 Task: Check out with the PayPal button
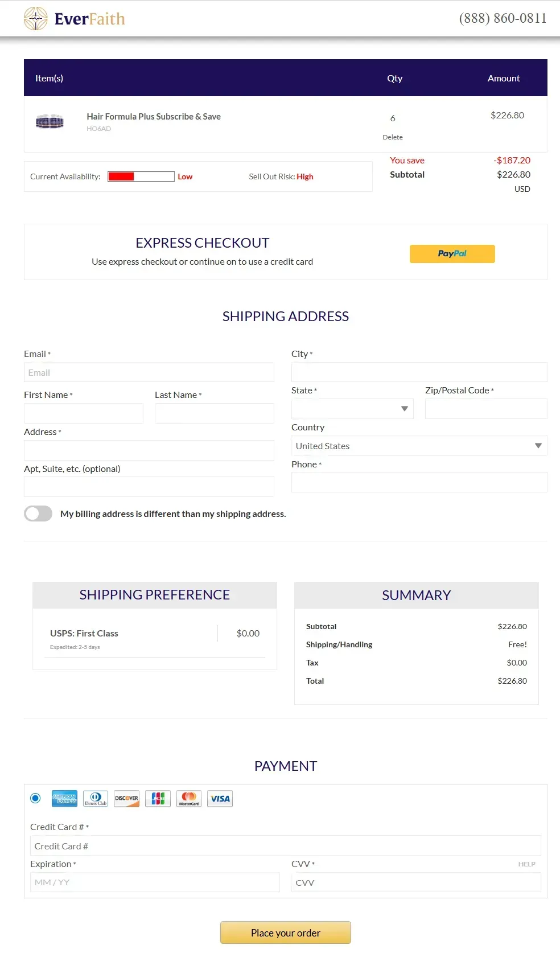tap(452, 254)
